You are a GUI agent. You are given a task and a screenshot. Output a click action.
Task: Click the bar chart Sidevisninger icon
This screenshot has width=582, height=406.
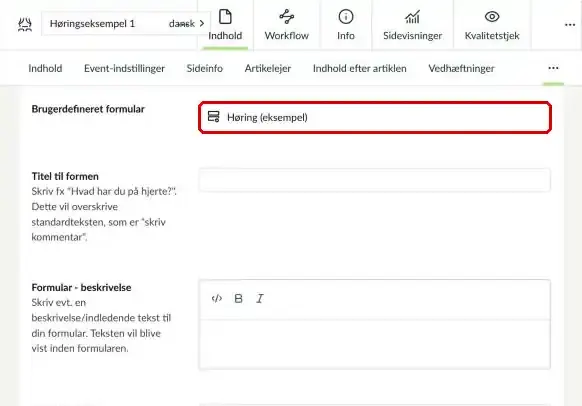point(412,17)
